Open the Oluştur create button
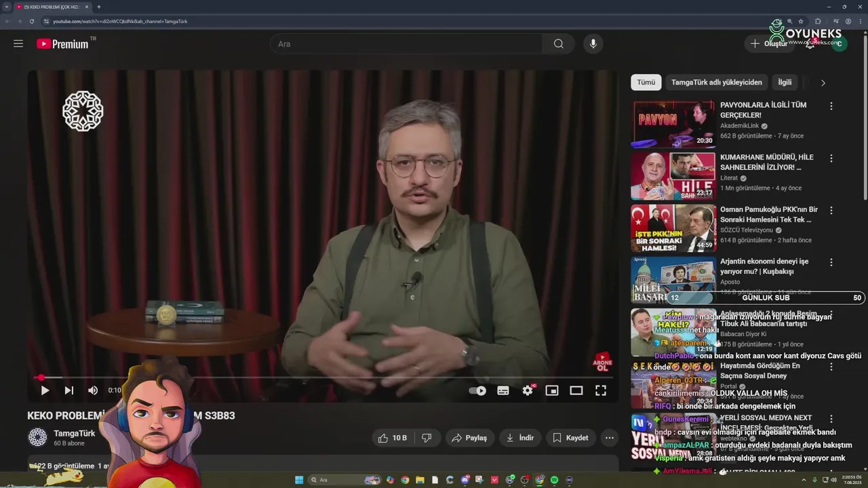The width and height of the screenshot is (868, 488). [x=769, y=43]
